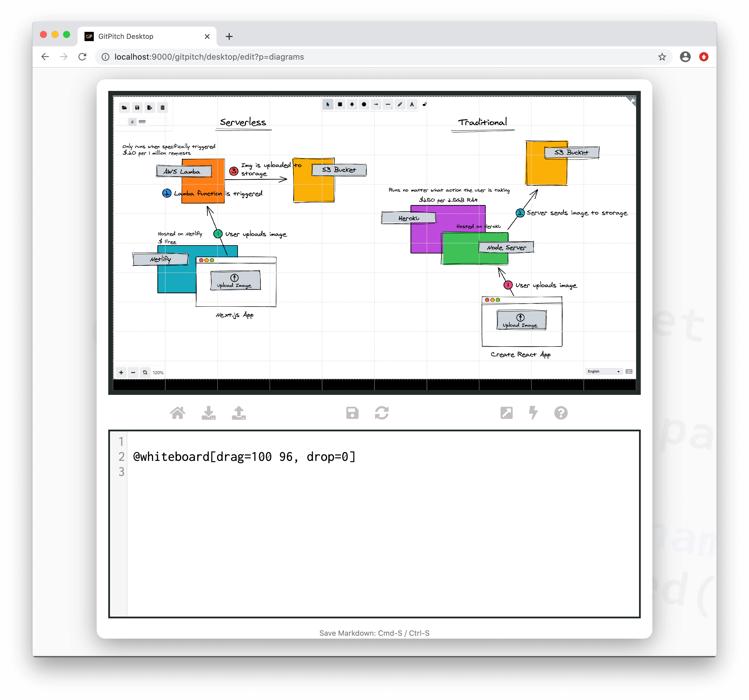Viewport: 749px width, 700px height.
Task: Select the AWS Lamba label box
Action: click(x=184, y=171)
